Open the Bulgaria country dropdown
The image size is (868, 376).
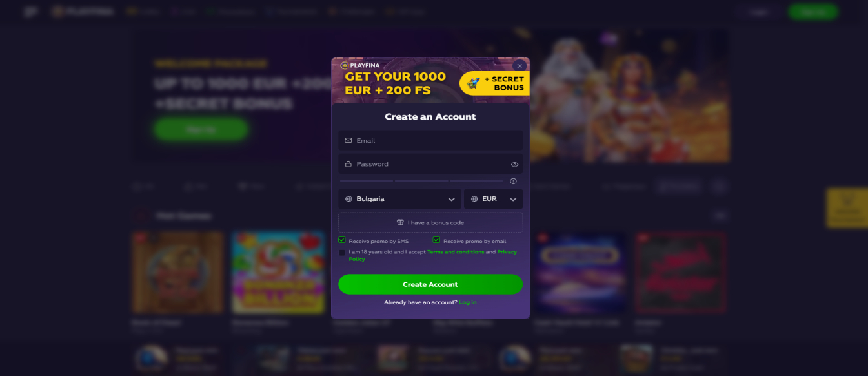[399, 199]
